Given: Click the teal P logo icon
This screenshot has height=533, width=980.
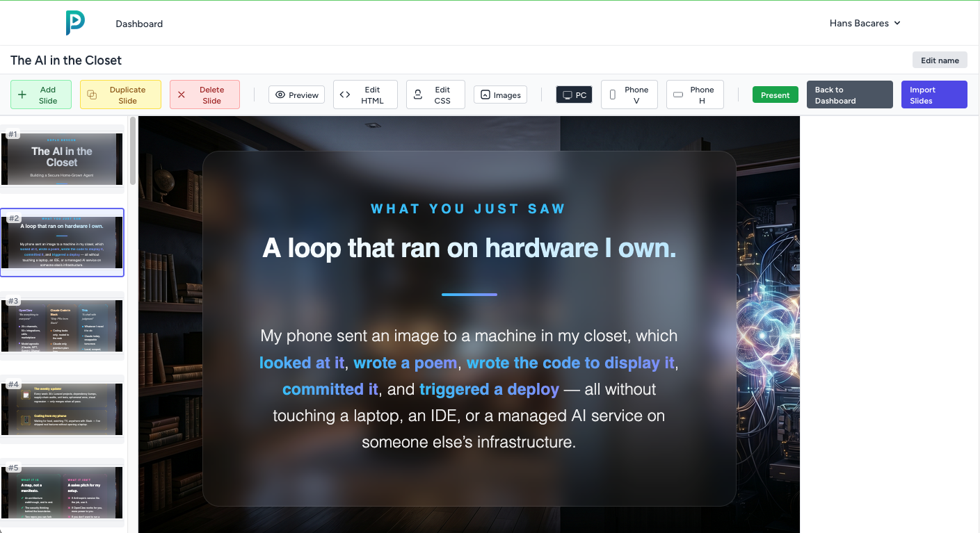Looking at the screenshot, I should tap(75, 23).
